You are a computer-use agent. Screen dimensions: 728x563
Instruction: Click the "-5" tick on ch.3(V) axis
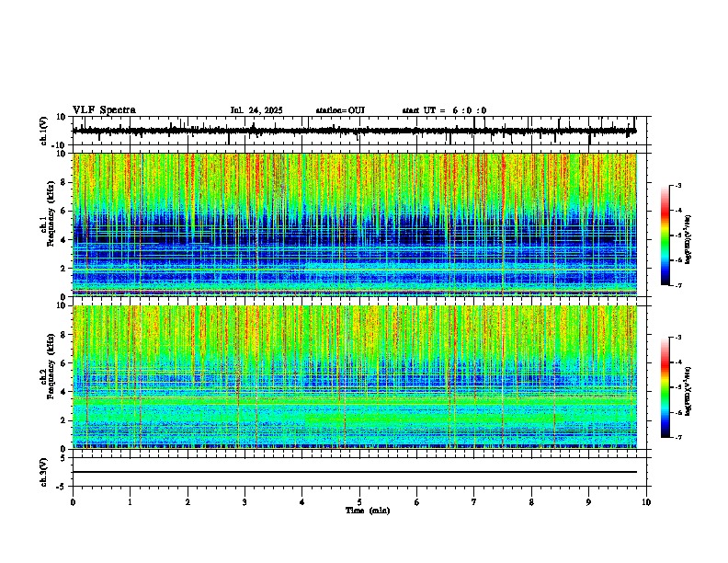coord(63,487)
